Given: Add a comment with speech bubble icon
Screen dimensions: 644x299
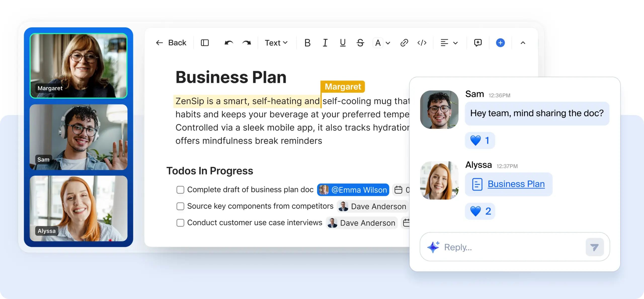Looking at the screenshot, I should (478, 43).
